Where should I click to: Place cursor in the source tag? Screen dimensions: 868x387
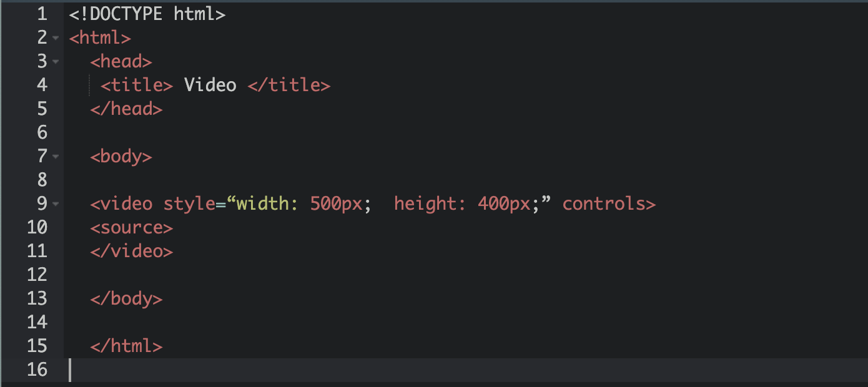(x=131, y=227)
